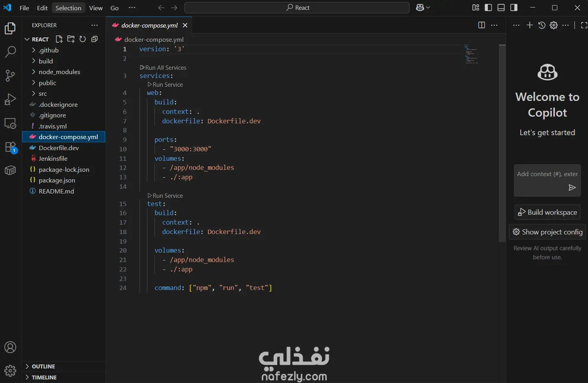Open Remote Explorer view
This screenshot has height=383, width=588.
click(x=10, y=123)
